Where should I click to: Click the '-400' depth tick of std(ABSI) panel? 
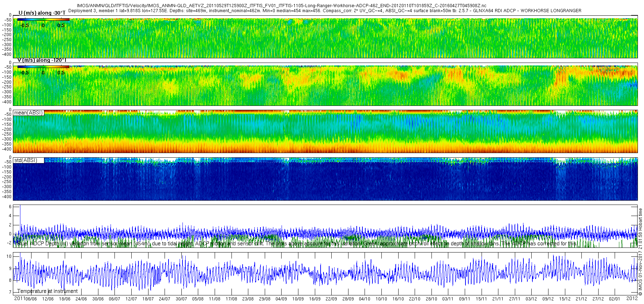click(x=7, y=197)
